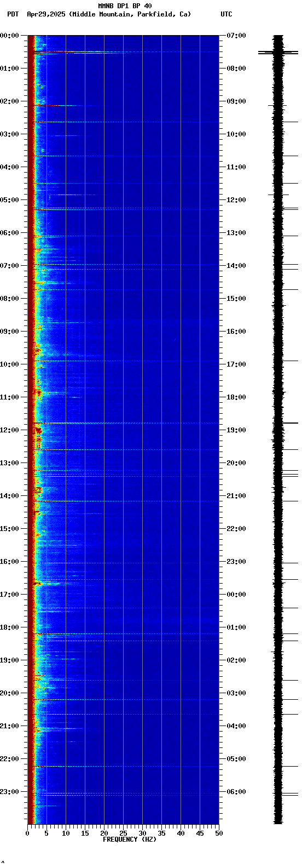Click the UTC axis label "12:00"

pos(236,200)
